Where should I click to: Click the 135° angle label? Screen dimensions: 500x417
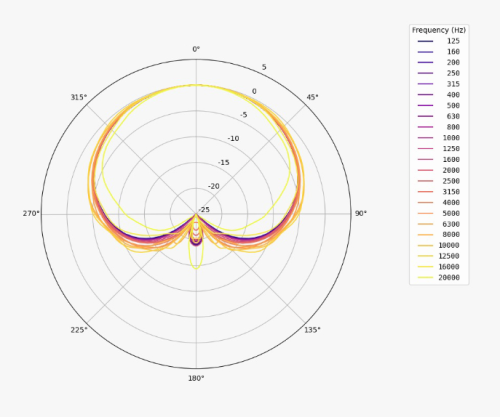pyautogui.click(x=312, y=330)
